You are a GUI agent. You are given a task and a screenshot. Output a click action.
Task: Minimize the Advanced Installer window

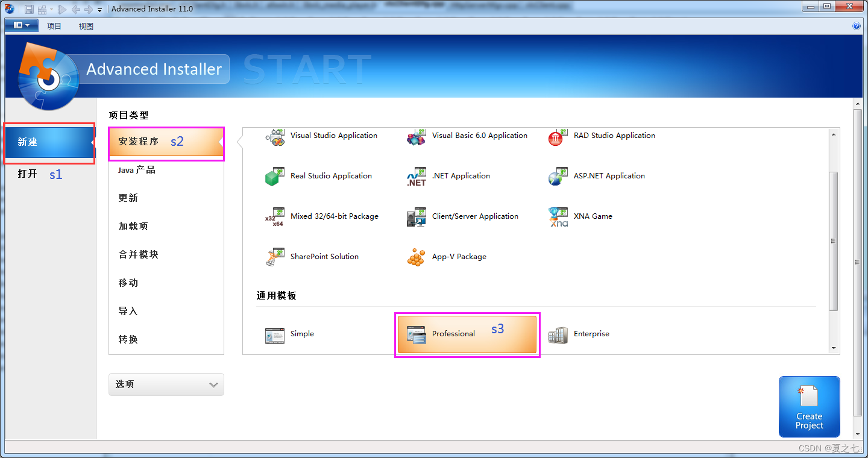(810, 6)
